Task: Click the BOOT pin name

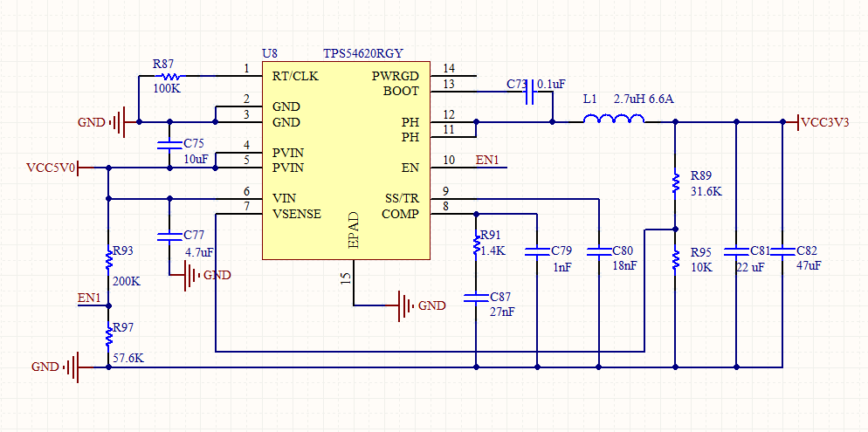Action: click(402, 92)
